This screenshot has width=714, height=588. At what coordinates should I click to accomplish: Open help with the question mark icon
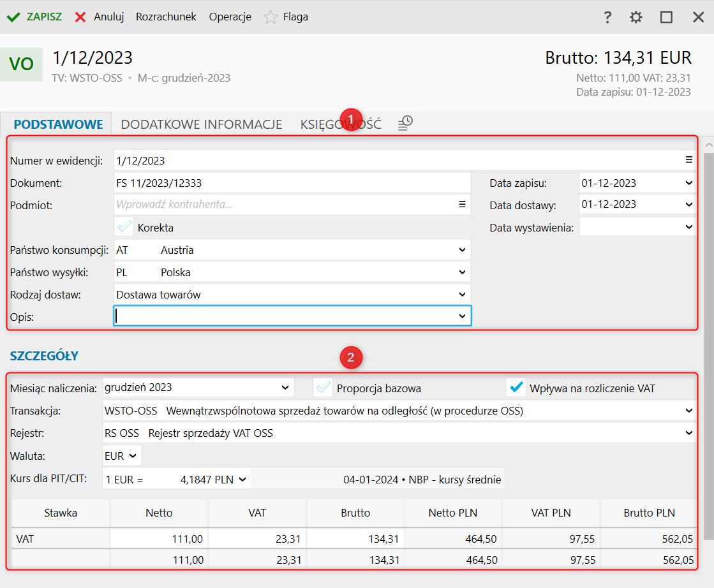[x=607, y=17]
